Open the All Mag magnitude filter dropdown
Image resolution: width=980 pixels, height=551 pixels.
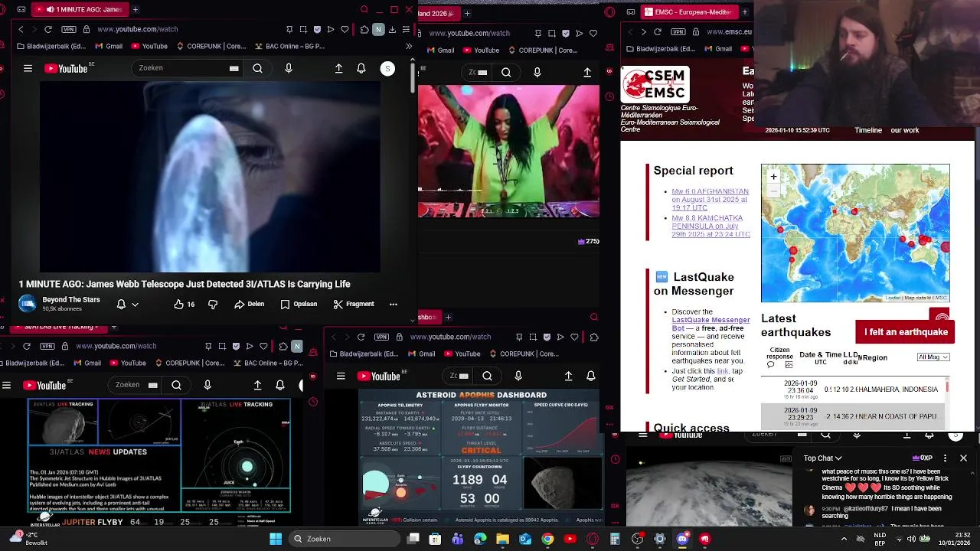(933, 357)
